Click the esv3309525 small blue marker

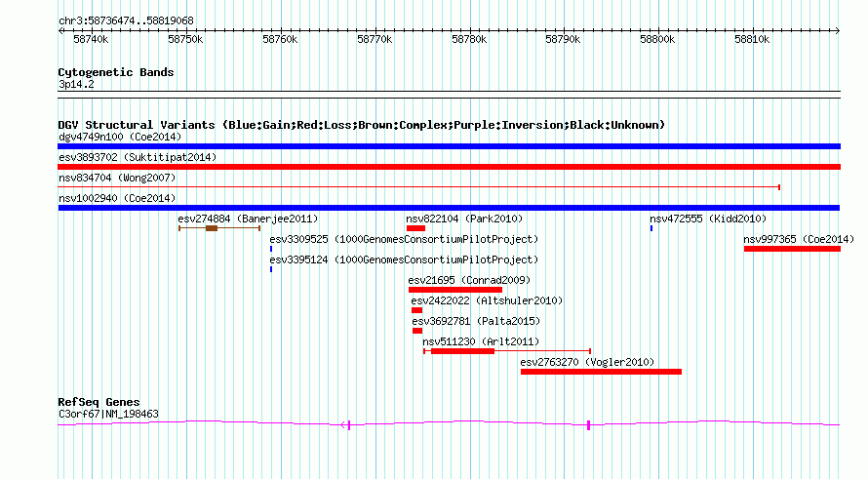click(271, 249)
